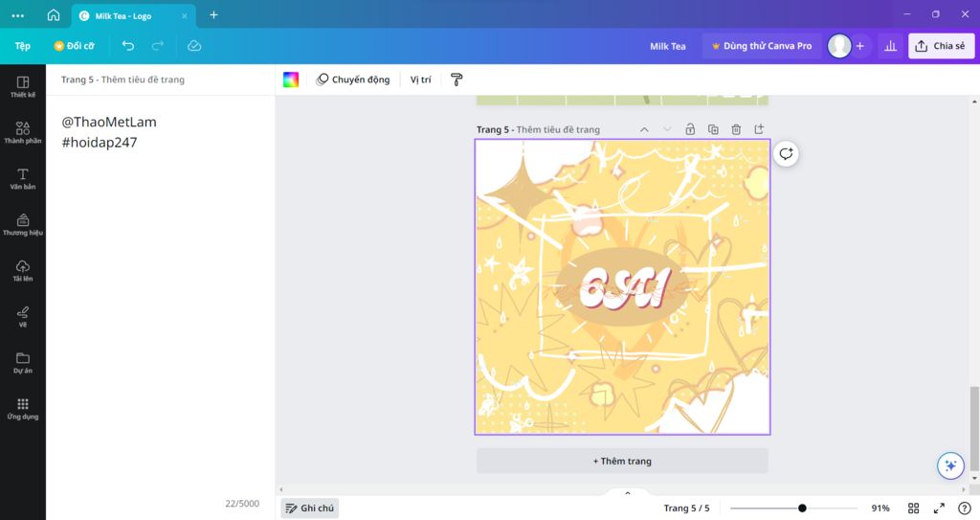Add a new page after page 5
The image size is (980, 520).
pos(759,129)
